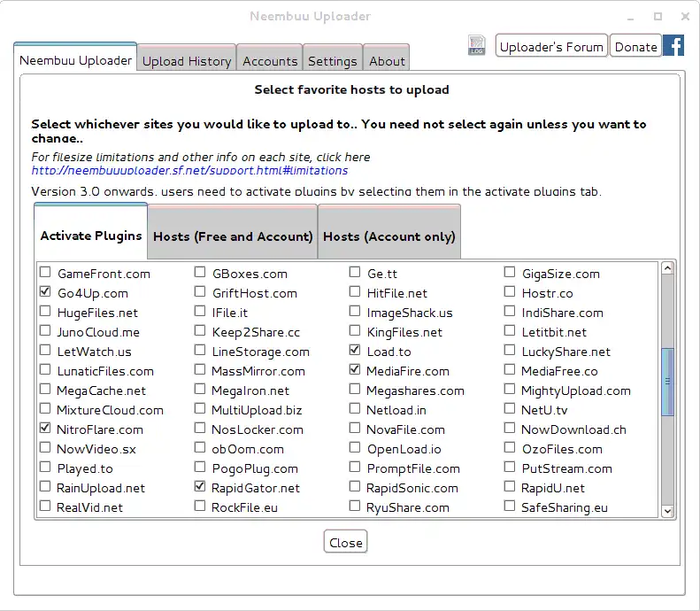
Task: Open the Facebook page icon
Action: (x=673, y=46)
